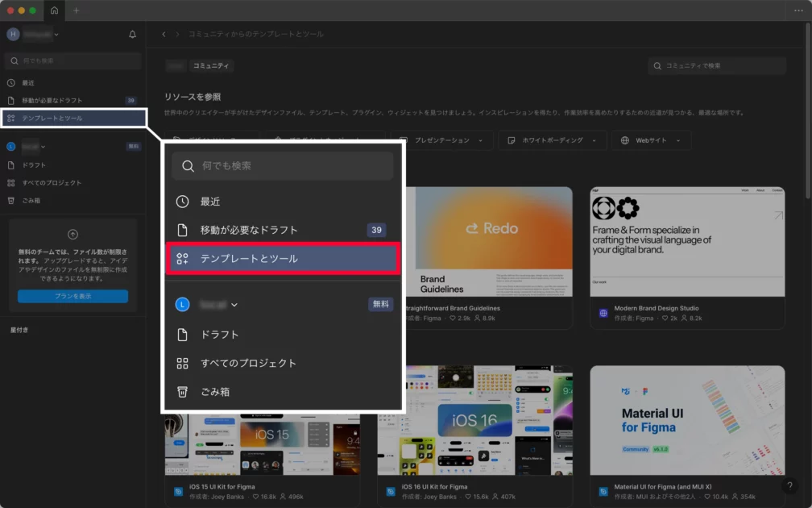Click the コミュニティで検索 search field
812x508 pixels.
tap(717, 65)
